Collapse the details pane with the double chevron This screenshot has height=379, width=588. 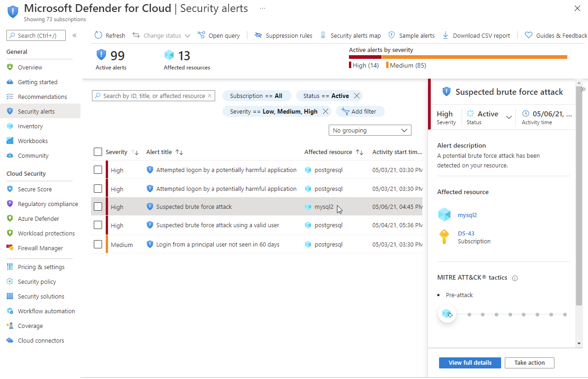pos(583,89)
